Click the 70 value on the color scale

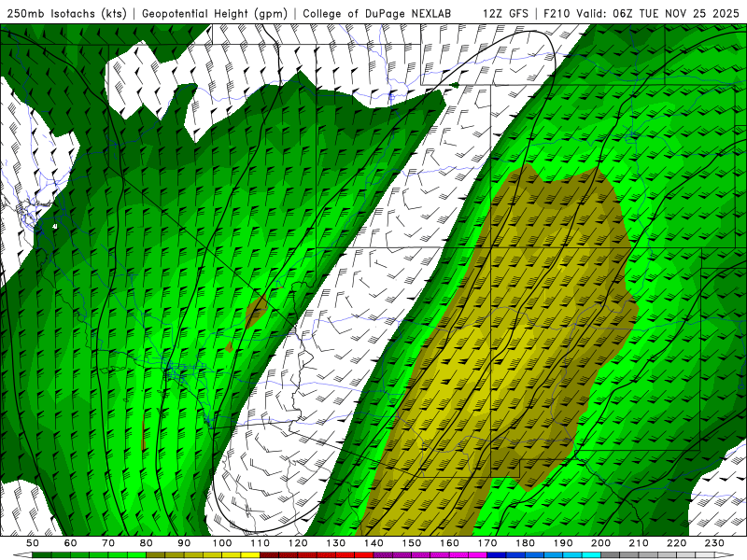click(x=108, y=543)
